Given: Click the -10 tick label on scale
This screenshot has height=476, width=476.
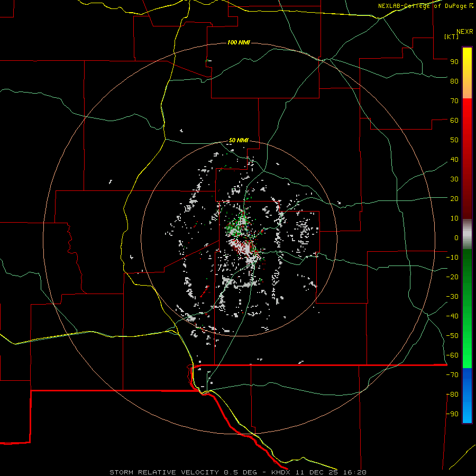Looking at the screenshot, I should pyautogui.click(x=452, y=258).
